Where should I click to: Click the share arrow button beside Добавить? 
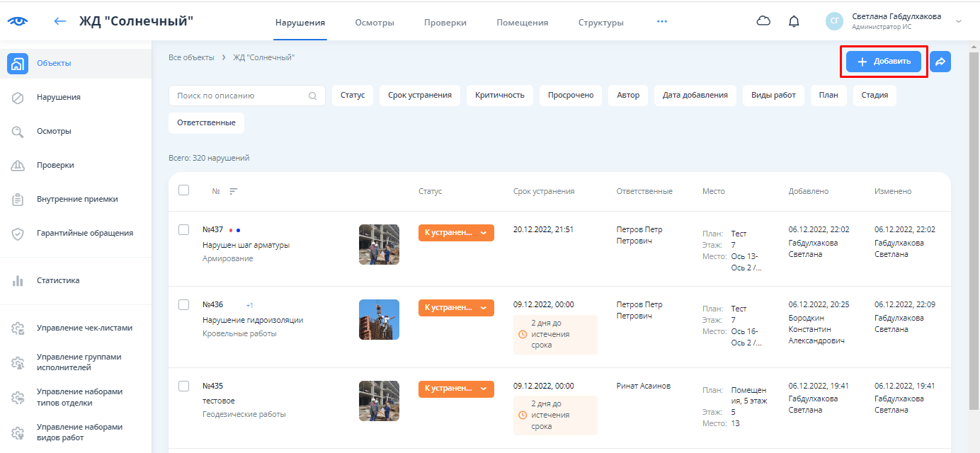(940, 62)
